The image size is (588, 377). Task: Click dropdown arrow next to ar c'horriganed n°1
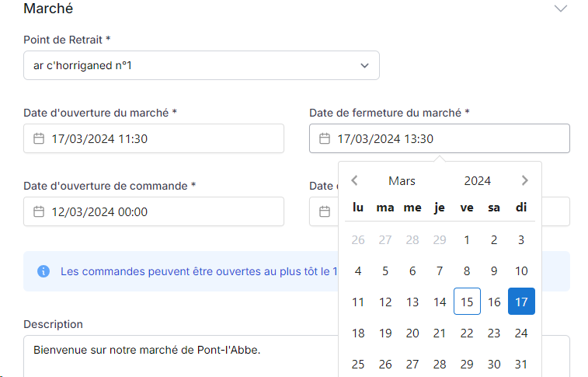[x=364, y=65]
